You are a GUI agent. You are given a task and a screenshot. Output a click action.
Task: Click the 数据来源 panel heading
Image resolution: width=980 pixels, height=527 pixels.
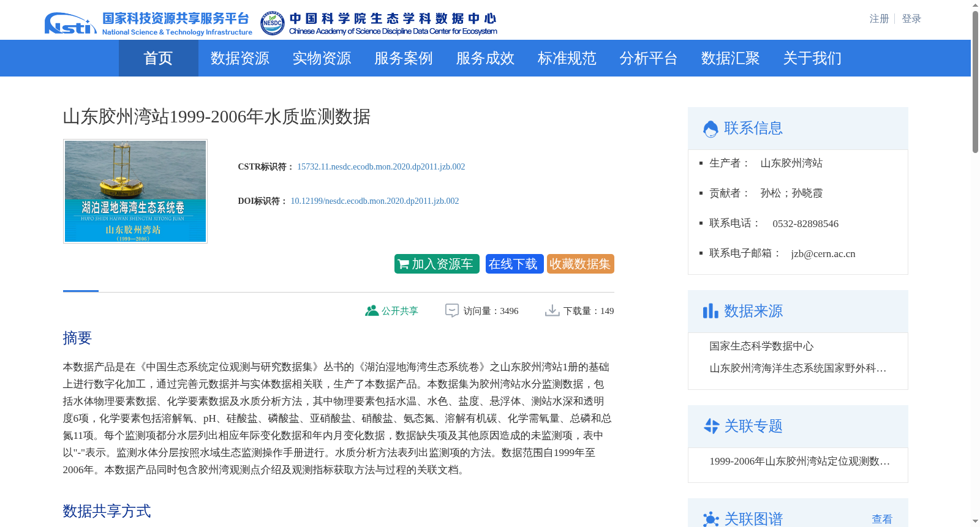753,311
